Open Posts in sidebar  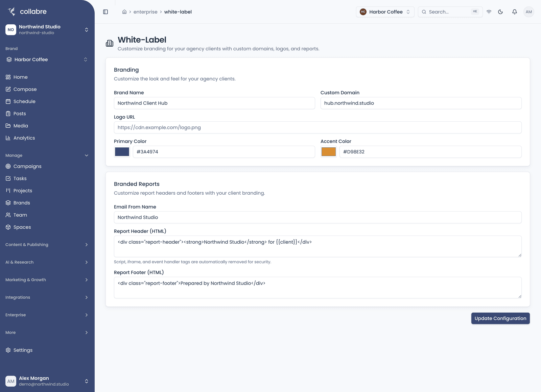tap(47, 114)
